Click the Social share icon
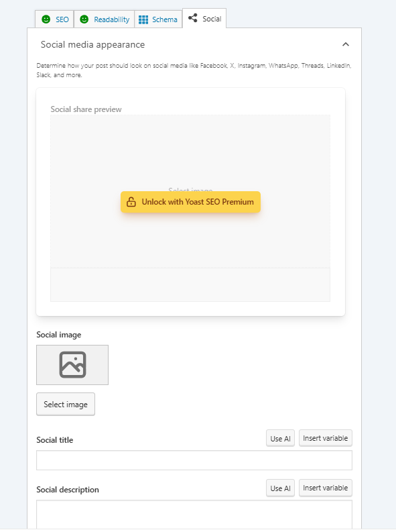396x532 pixels. click(x=193, y=18)
